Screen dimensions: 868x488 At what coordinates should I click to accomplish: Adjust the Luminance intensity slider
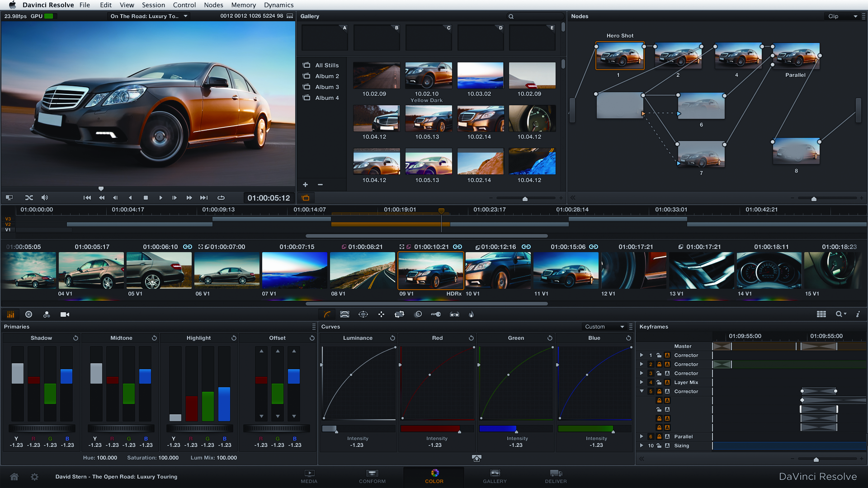tap(336, 430)
